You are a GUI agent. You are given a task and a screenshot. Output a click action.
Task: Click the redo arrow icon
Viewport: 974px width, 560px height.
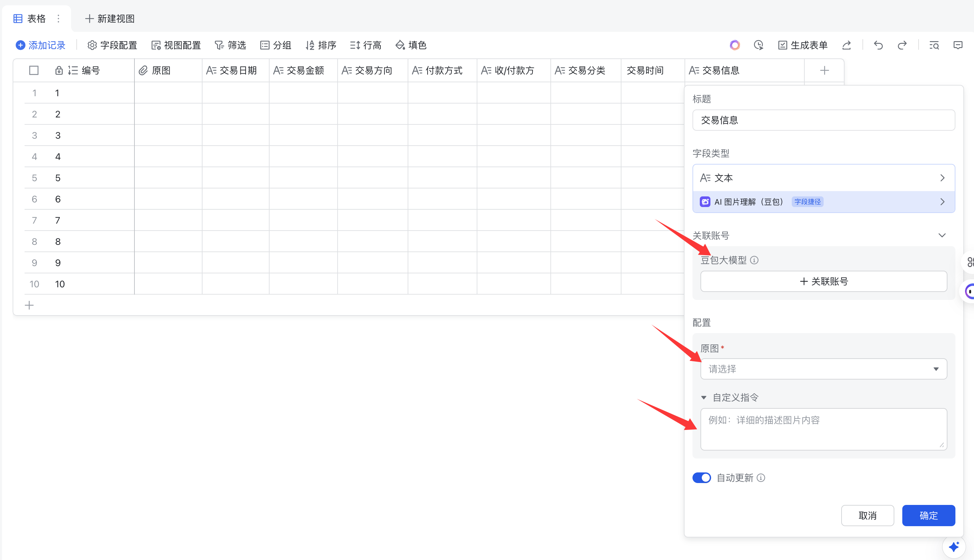(x=902, y=45)
